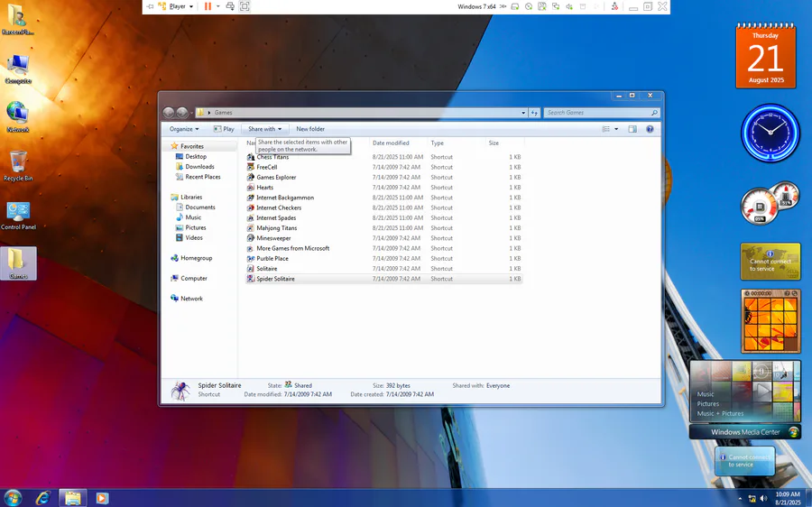
Task: Show hidden system tray icons arrow
Action: (x=740, y=499)
